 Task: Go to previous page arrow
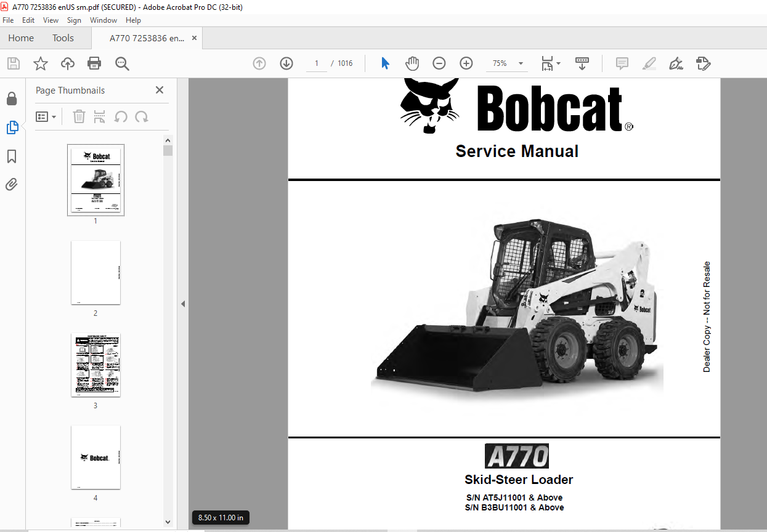[x=259, y=63]
